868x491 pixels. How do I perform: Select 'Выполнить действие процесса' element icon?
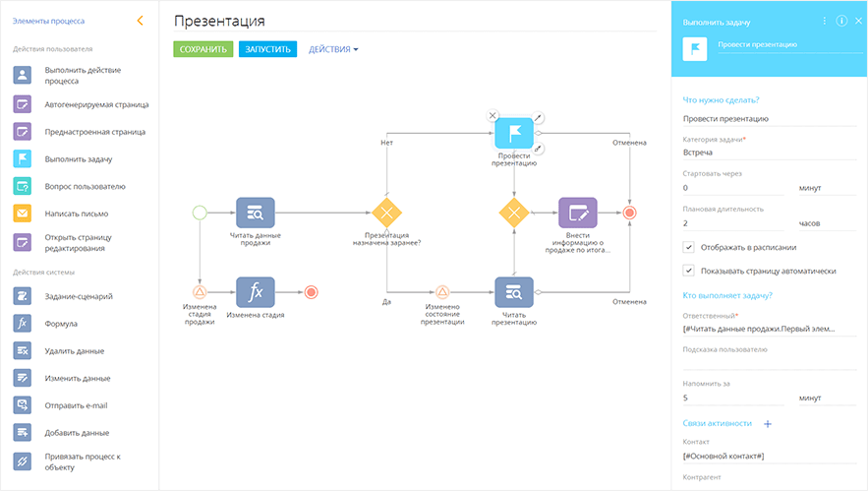(x=23, y=75)
